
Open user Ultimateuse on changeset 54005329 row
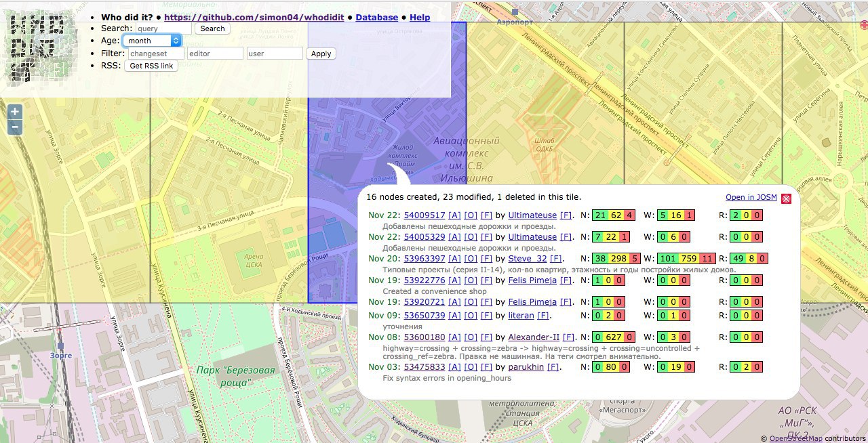click(532, 237)
